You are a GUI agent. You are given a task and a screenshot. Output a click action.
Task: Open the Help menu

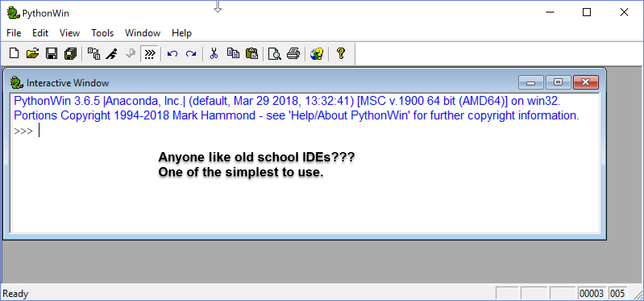(x=182, y=33)
